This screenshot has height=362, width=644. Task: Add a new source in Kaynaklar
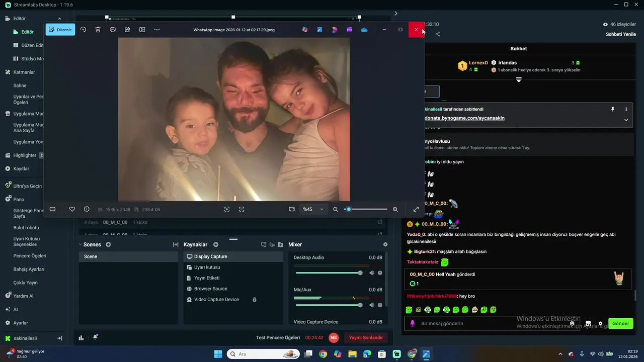(x=216, y=244)
